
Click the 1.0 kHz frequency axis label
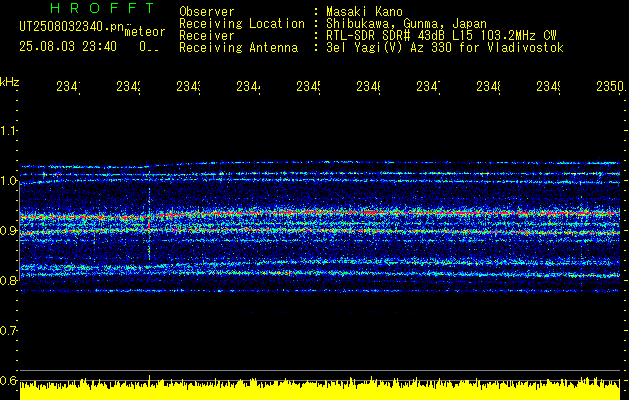9,181
